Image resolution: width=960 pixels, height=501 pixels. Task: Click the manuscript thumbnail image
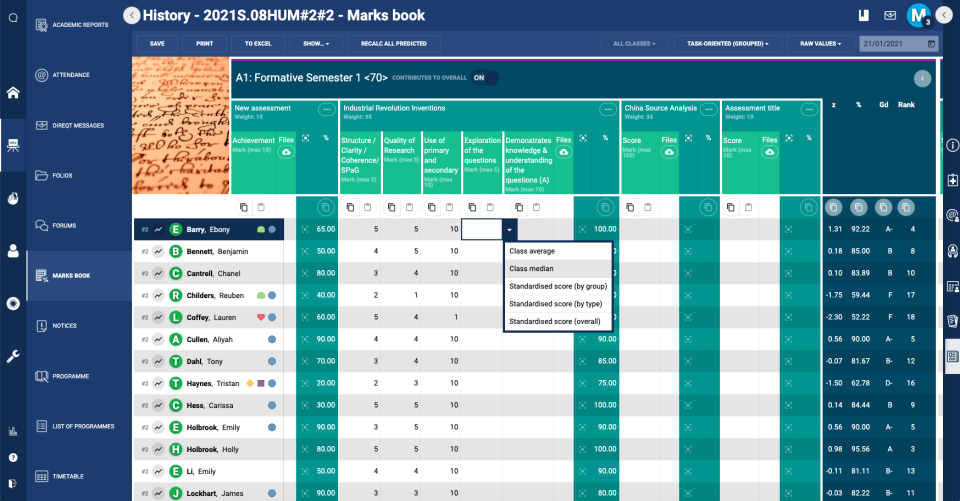click(x=181, y=126)
